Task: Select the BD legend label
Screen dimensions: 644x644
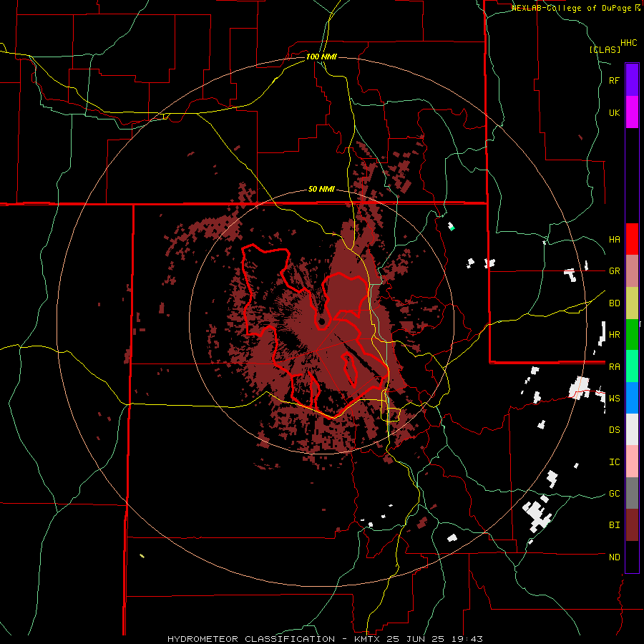Action: [x=614, y=303]
